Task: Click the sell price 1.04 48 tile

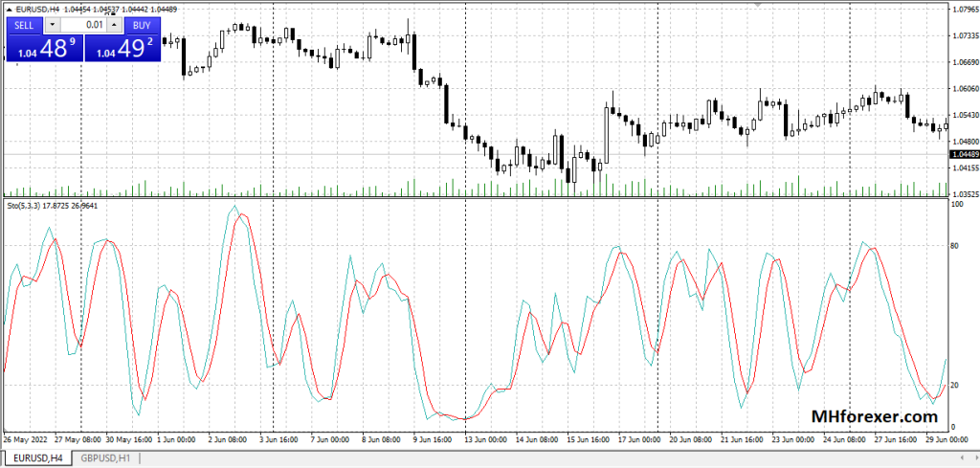Action: (44, 49)
